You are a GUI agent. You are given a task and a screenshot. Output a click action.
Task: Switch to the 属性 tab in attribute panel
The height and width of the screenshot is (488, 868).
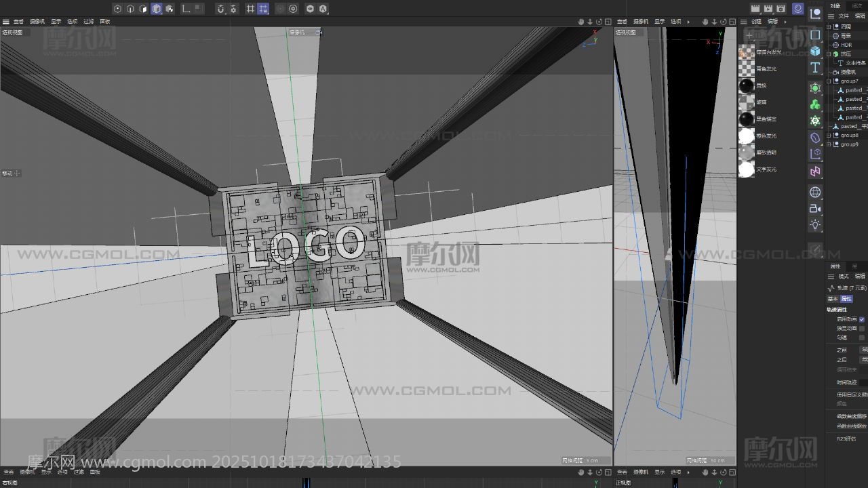[846, 299]
